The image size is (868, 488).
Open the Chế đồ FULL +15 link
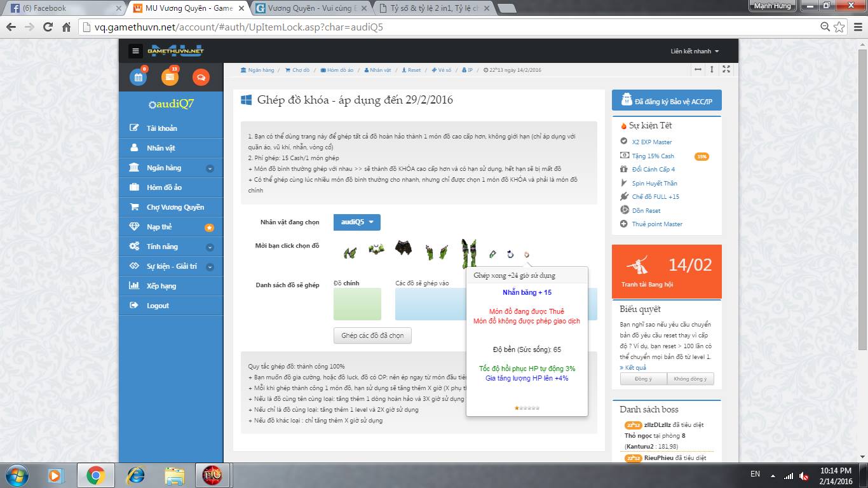click(x=655, y=197)
